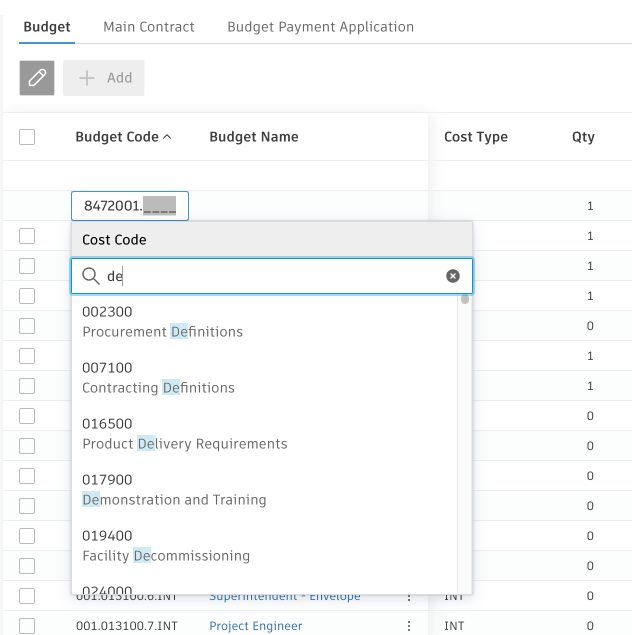Tick the checkbox beside 001.013100.7.INT
This screenshot has height=635, width=632.
click(27, 626)
